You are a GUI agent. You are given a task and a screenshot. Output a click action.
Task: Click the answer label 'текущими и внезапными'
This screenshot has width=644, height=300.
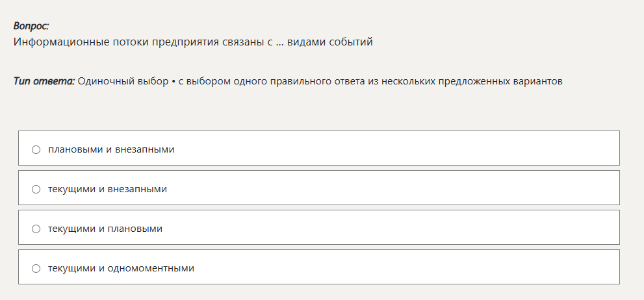coord(107,189)
